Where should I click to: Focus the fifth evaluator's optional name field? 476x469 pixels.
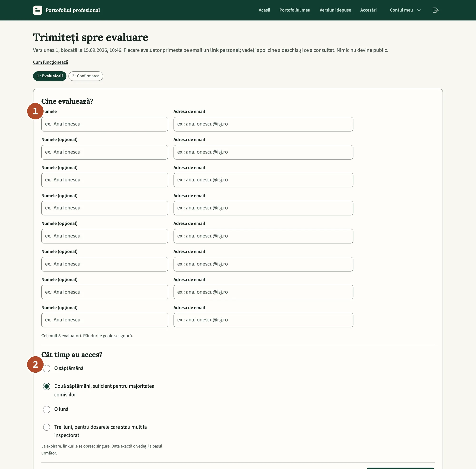(x=105, y=236)
